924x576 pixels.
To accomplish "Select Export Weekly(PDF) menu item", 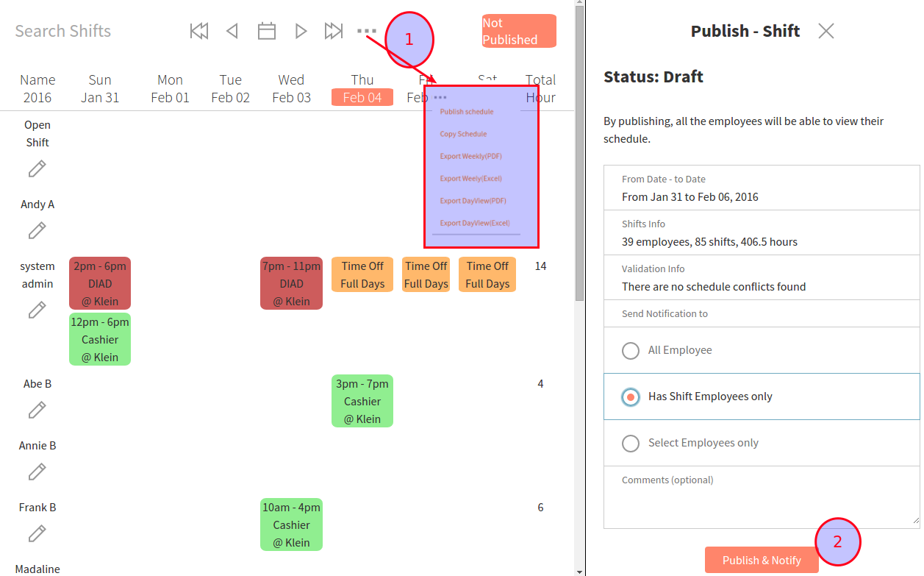I will coord(470,156).
